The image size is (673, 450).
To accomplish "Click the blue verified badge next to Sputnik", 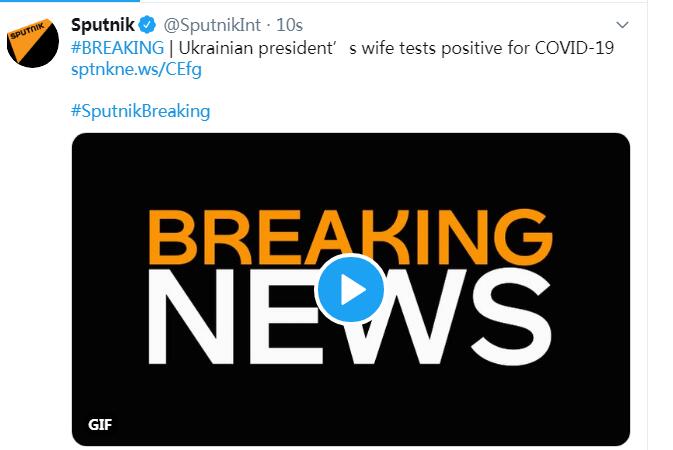I will 147,25.
